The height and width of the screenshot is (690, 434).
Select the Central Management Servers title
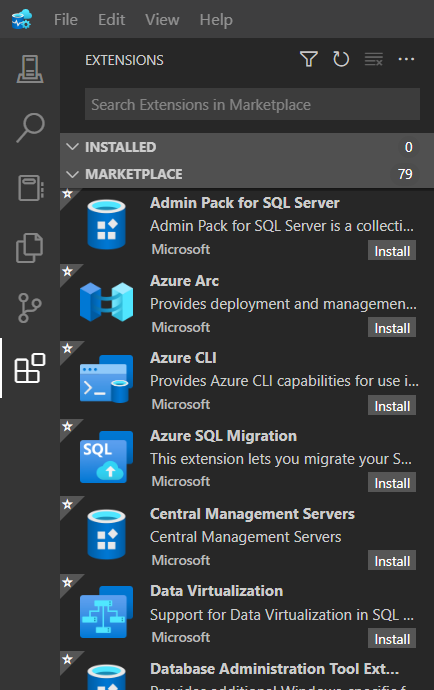pyautogui.click(x=252, y=514)
